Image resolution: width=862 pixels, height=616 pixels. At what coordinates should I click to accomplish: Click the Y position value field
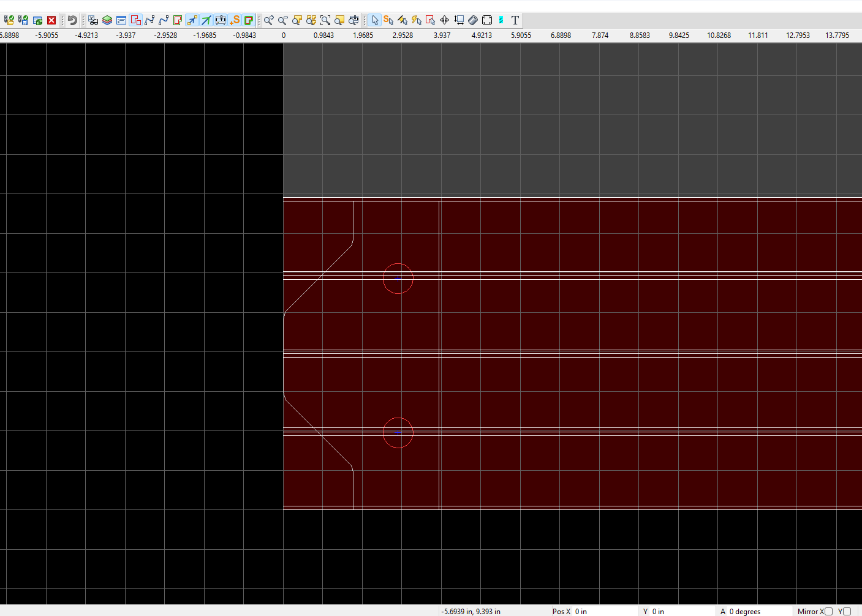coord(681,611)
